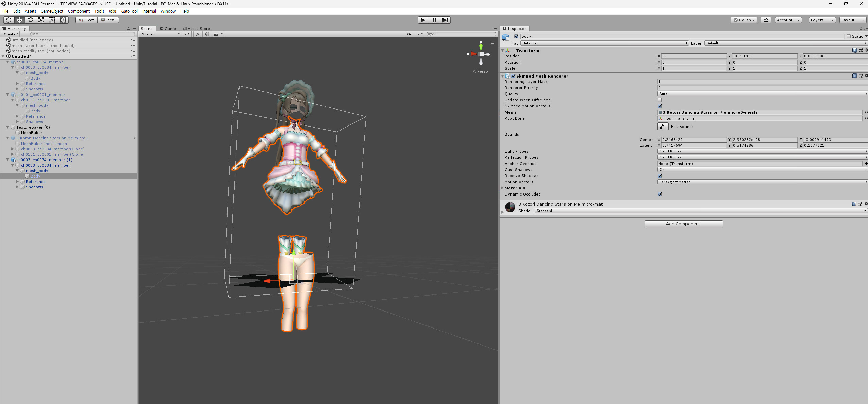Select the Rect transform tool
868x404 pixels.
tap(52, 20)
